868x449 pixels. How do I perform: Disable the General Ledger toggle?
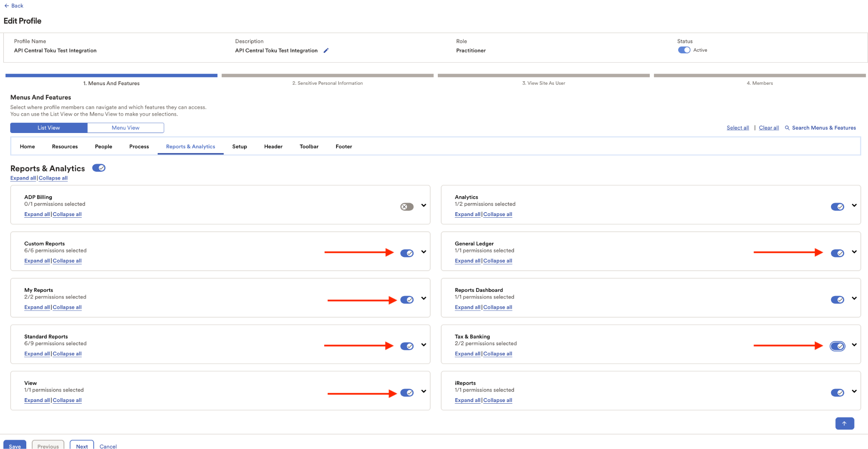point(837,253)
